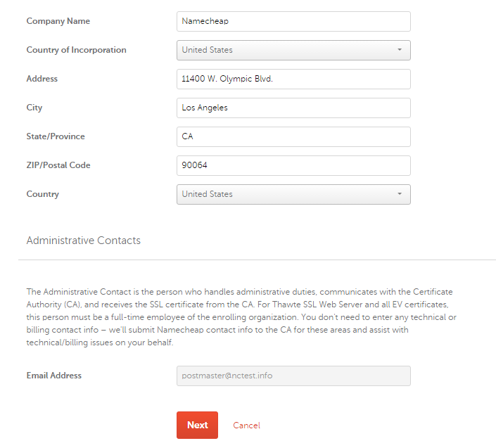496x448 pixels.
Task: Open the Country of Incorporation dropdown
Action: [x=293, y=50]
